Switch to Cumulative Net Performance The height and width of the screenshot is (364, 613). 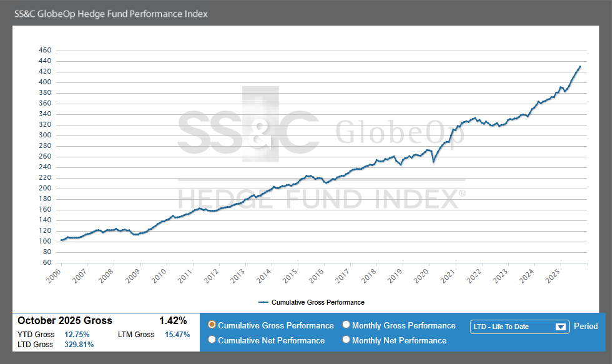pyautogui.click(x=212, y=340)
